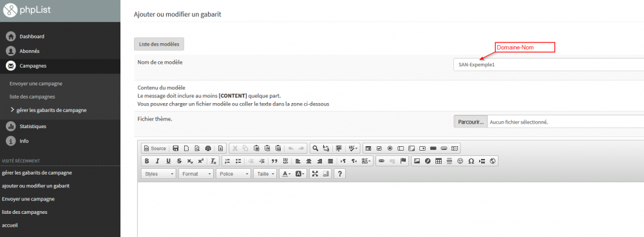This screenshot has width=644, height=237.
Task: Insert a Checkbox form element icon
Action: pyautogui.click(x=379, y=148)
